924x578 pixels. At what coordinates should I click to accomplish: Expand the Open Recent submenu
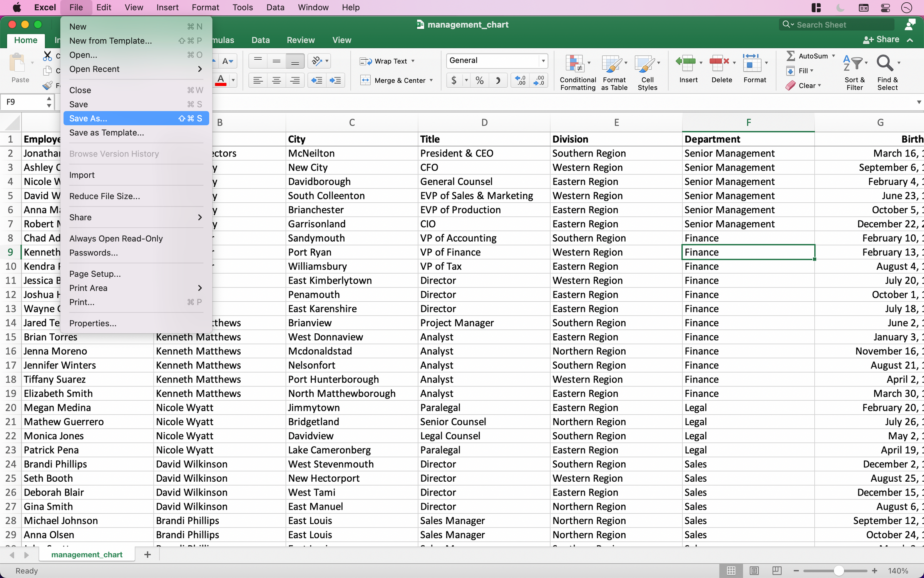tap(135, 69)
